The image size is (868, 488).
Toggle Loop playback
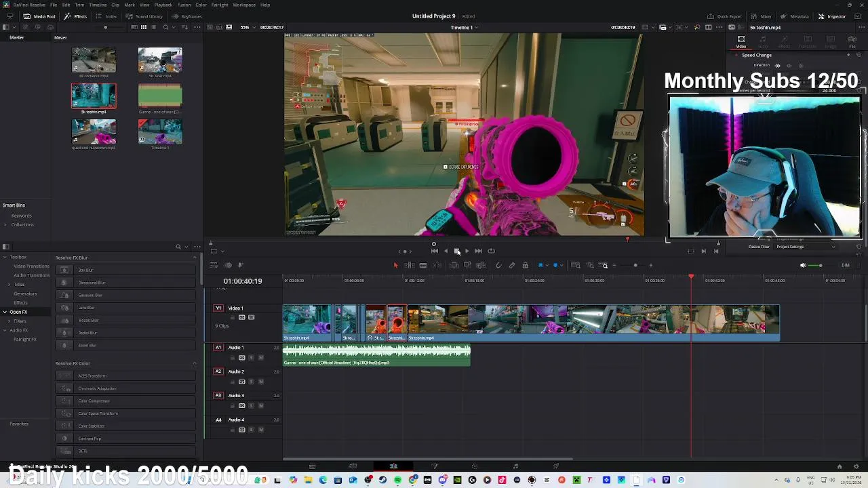[x=491, y=251]
